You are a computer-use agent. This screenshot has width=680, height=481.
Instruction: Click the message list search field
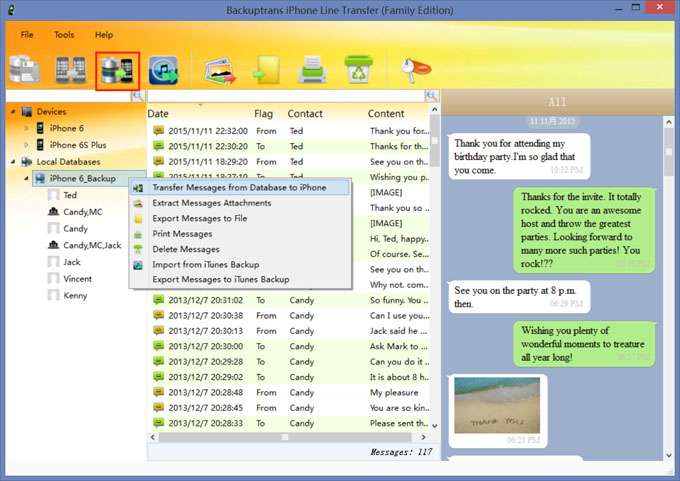(286, 96)
